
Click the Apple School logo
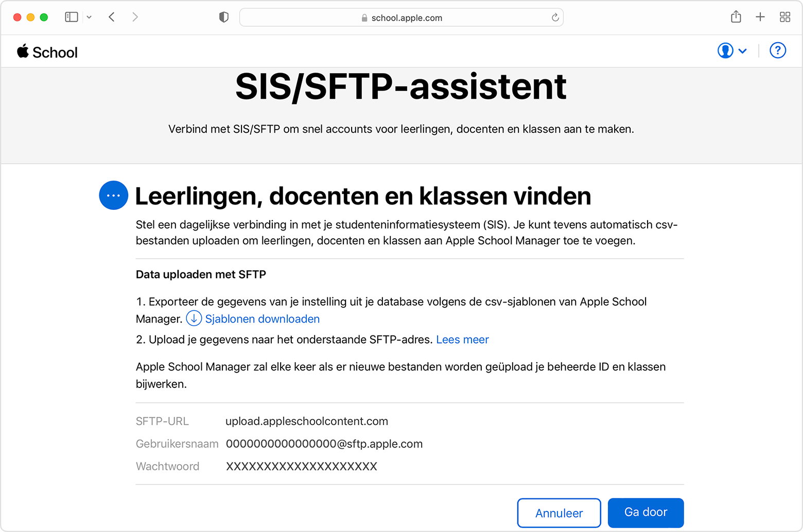pos(47,52)
